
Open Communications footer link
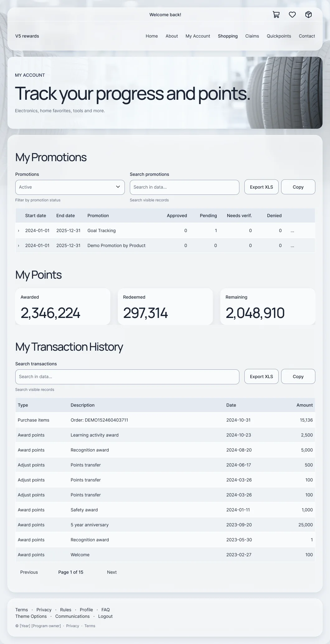pyautogui.click(x=72, y=616)
